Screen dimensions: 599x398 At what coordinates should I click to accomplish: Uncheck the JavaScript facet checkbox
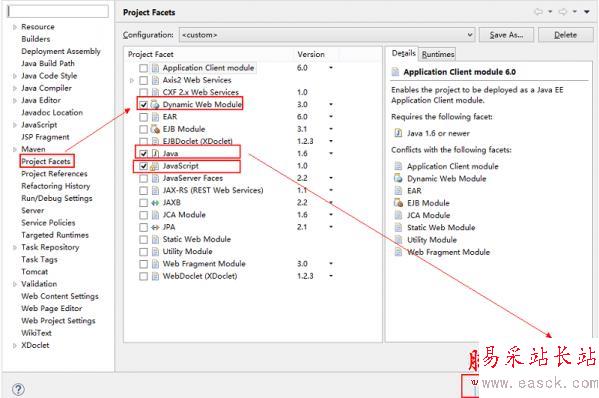(x=143, y=166)
